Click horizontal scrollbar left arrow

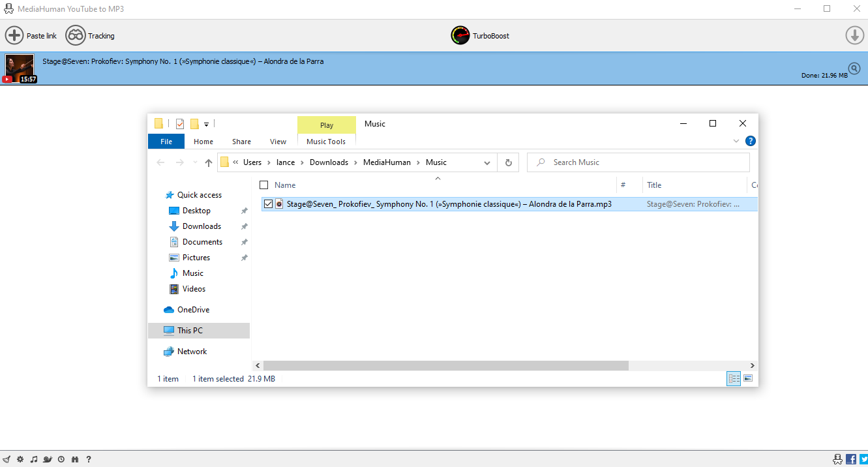[x=258, y=366]
